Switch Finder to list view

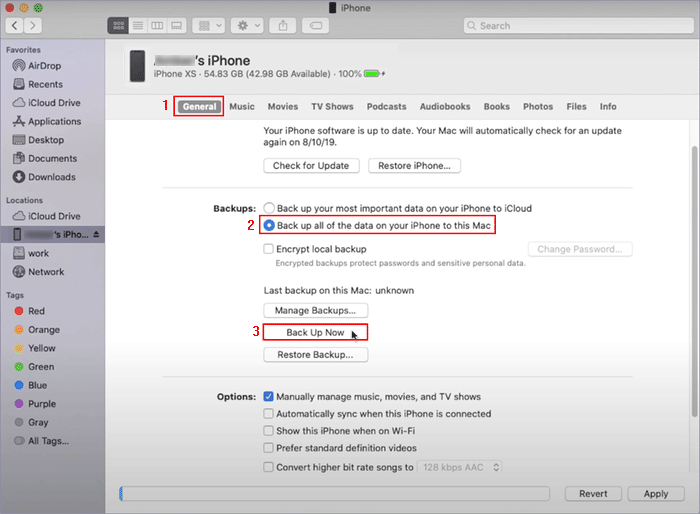click(x=138, y=25)
